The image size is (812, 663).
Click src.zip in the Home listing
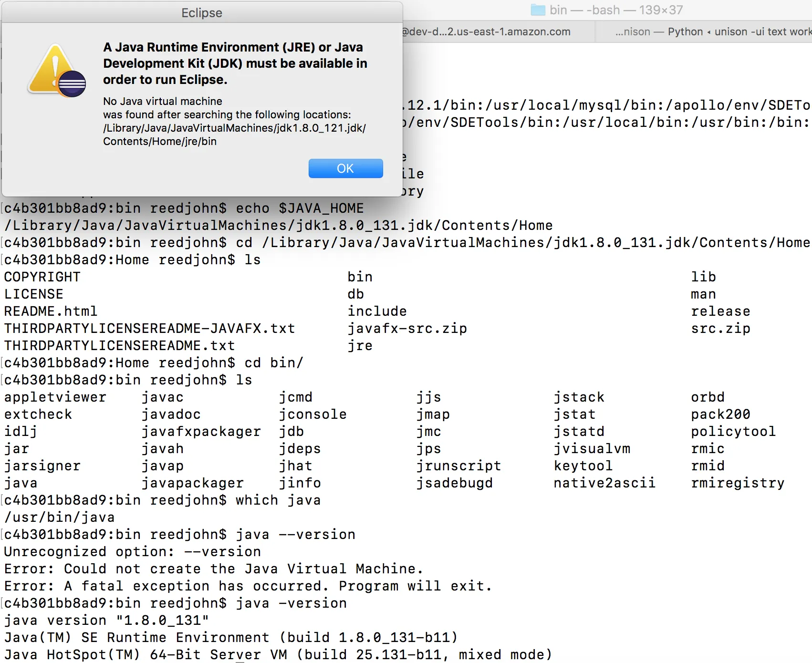pos(721,329)
